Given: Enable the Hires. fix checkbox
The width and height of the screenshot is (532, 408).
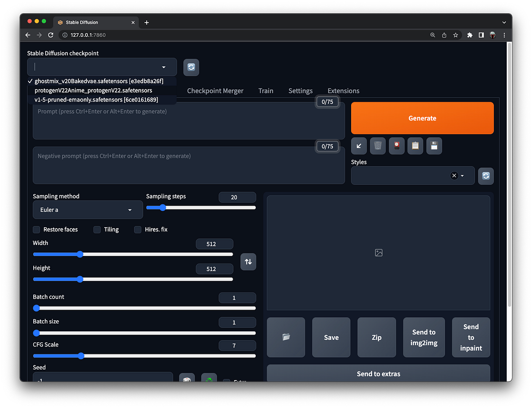Looking at the screenshot, I should pos(138,229).
